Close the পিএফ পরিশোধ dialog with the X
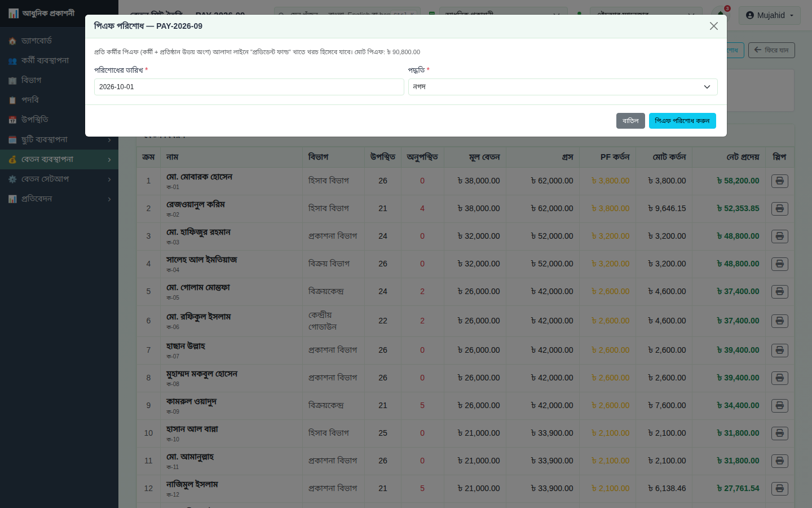This screenshot has height=508, width=812. pos(714,26)
